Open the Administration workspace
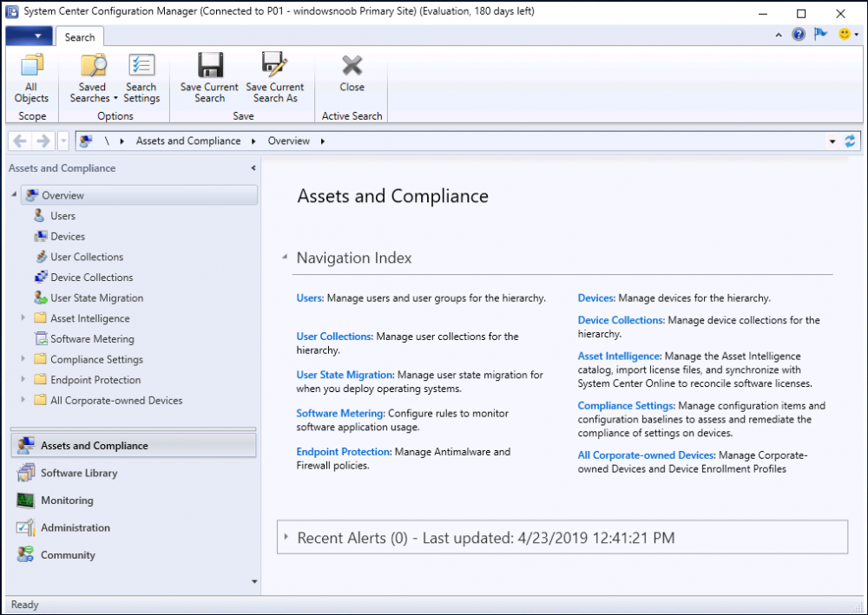868x615 pixels. coord(134,527)
